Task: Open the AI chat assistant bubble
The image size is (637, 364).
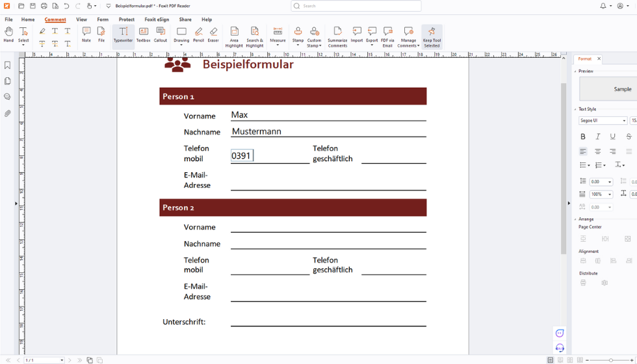Action: [x=560, y=333]
